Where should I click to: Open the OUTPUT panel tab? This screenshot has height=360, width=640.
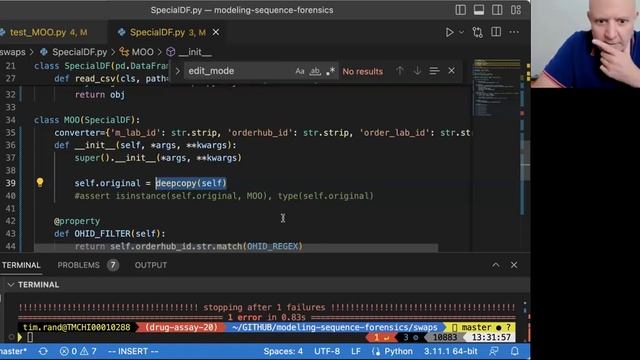pos(151,265)
